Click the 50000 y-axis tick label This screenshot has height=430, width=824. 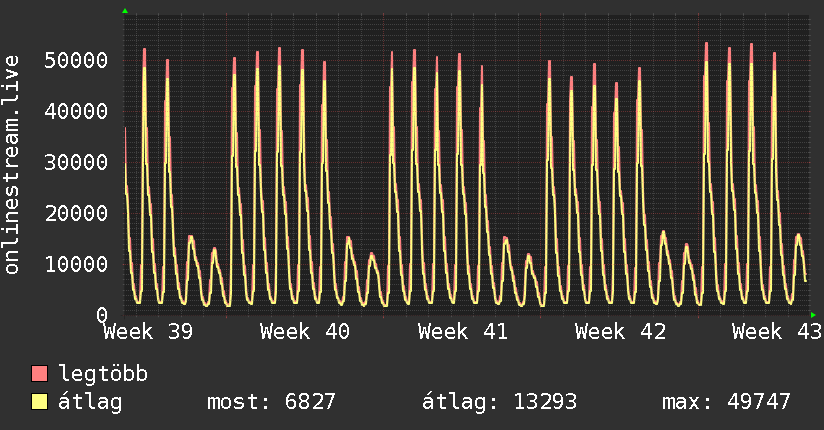pos(76,60)
